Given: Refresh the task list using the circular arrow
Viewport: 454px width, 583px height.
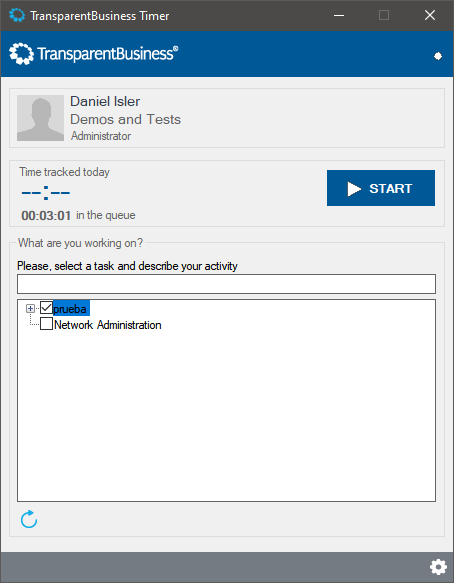Looking at the screenshot, I should pyautogui.click(x=29, y=519).
